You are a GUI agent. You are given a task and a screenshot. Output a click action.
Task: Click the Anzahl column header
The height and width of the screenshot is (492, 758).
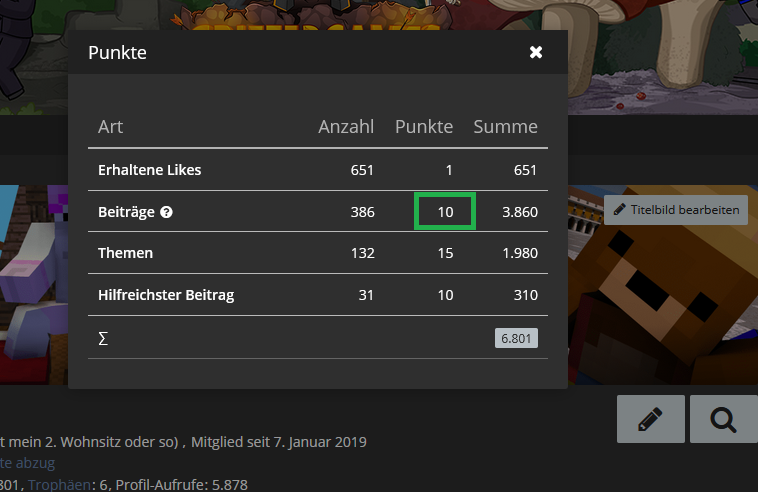[346, 127]
